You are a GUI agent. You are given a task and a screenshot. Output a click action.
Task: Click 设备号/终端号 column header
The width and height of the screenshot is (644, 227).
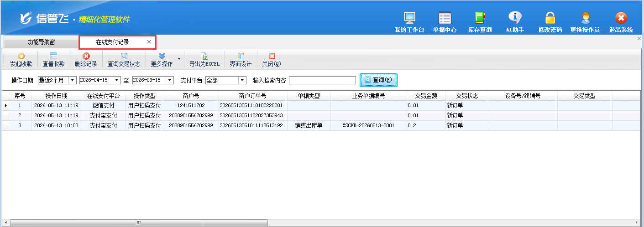click(523, 96)
